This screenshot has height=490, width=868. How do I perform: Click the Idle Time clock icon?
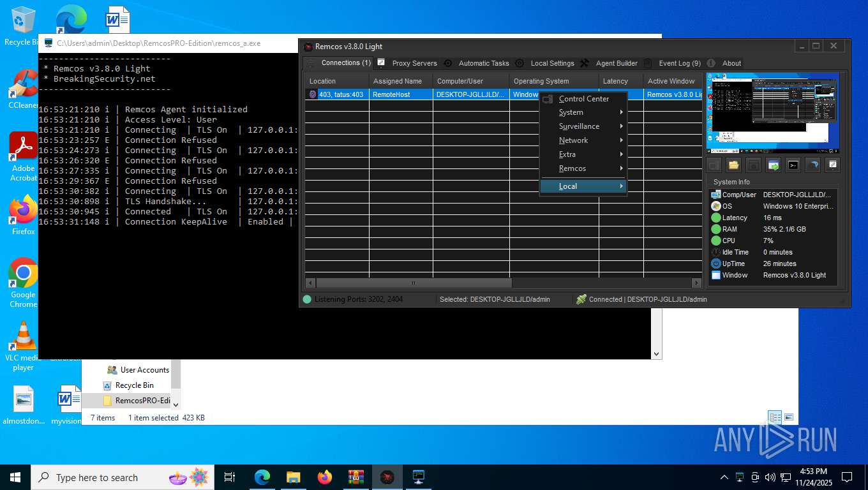[x=716, y=252]
